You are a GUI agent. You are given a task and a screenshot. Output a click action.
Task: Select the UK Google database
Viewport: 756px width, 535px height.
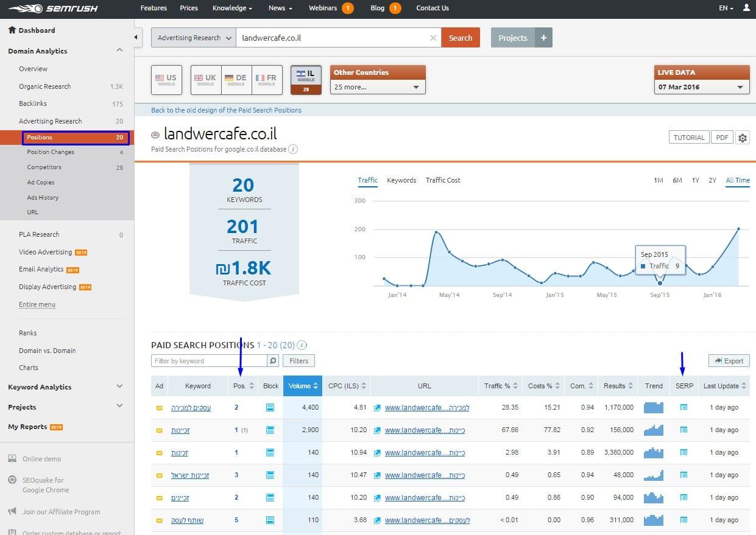[206, 80]
